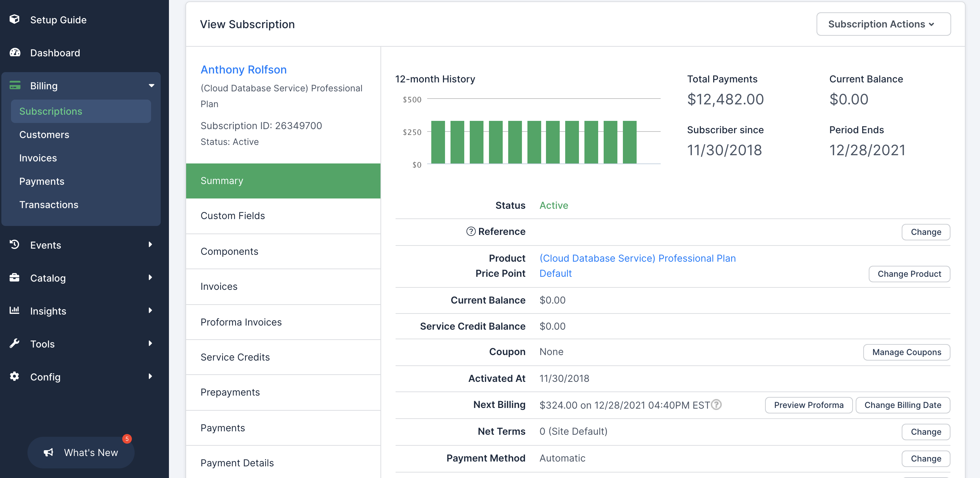This screenshot has height=478, width=980.
Task: Click the Config gear icon
Action: coord(14,376)
